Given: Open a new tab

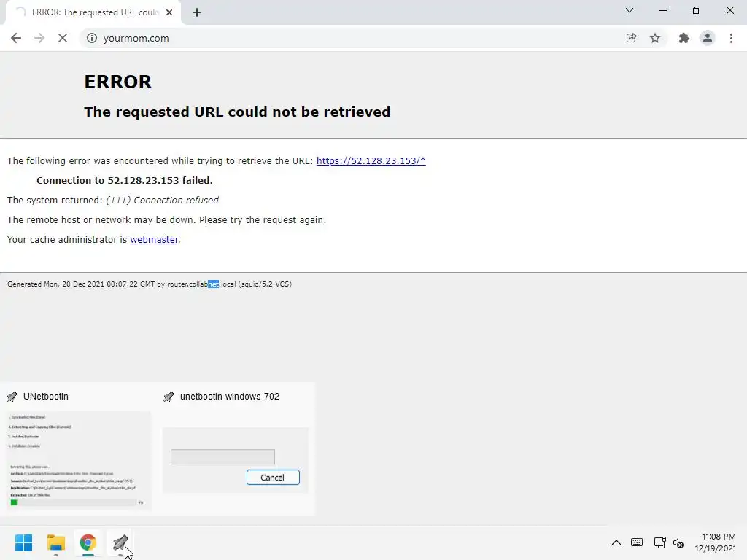Looking at the screenshot, I should [x=197, y=12].
